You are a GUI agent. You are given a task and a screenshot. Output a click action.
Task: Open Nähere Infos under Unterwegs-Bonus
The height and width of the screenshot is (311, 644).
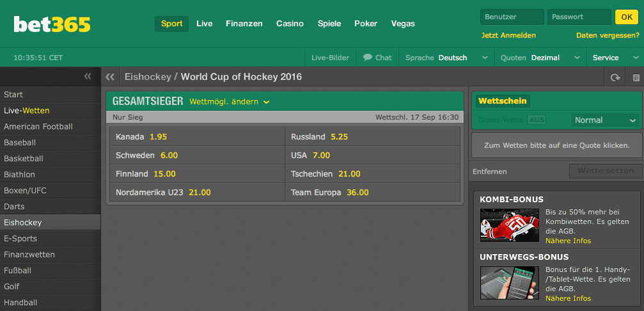point(568,298)
